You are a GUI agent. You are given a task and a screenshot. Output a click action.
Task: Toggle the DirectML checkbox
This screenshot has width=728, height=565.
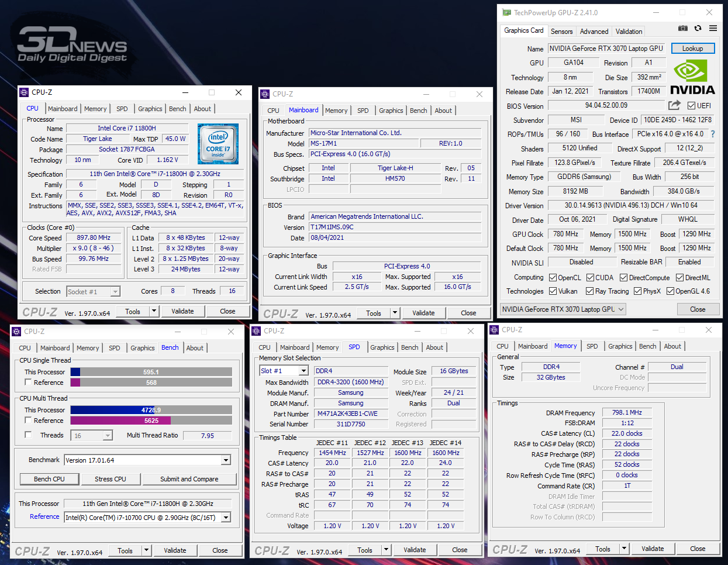pyautogui.click(x=679, y=278)
